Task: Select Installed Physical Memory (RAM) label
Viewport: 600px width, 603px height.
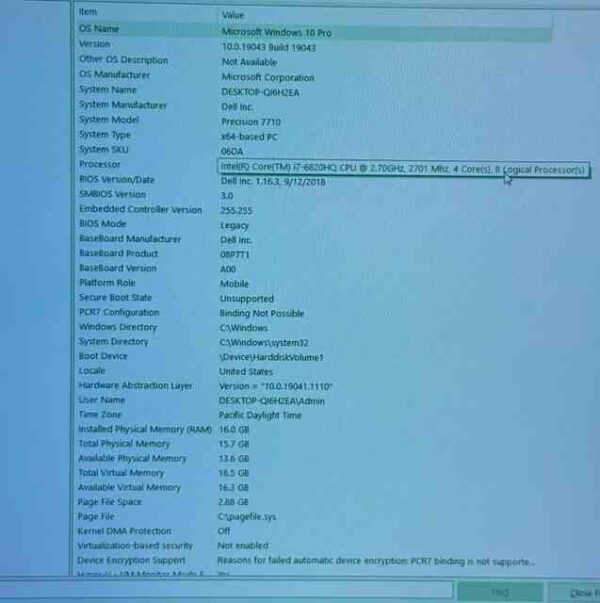Action: pyautogui.click(x=145, y=430)
